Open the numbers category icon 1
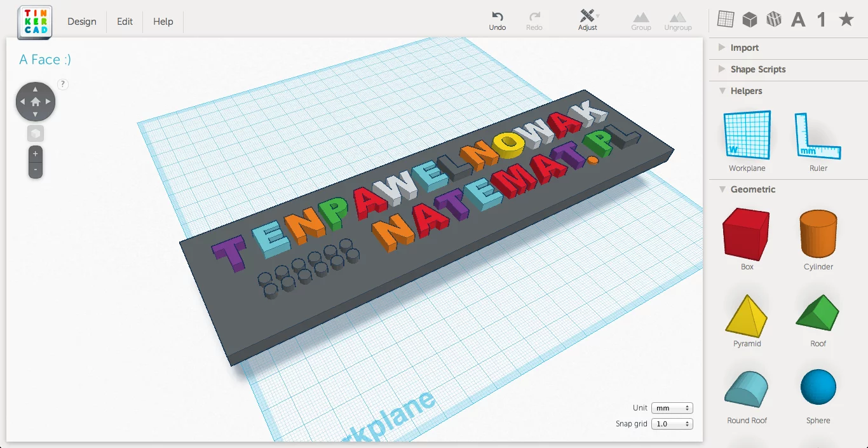This screenshot has width=868, height=448. (x=822, y=20)
